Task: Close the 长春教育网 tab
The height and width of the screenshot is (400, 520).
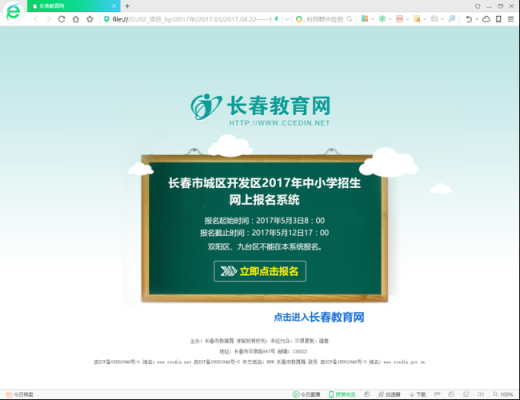Action: tap(114, 6)
